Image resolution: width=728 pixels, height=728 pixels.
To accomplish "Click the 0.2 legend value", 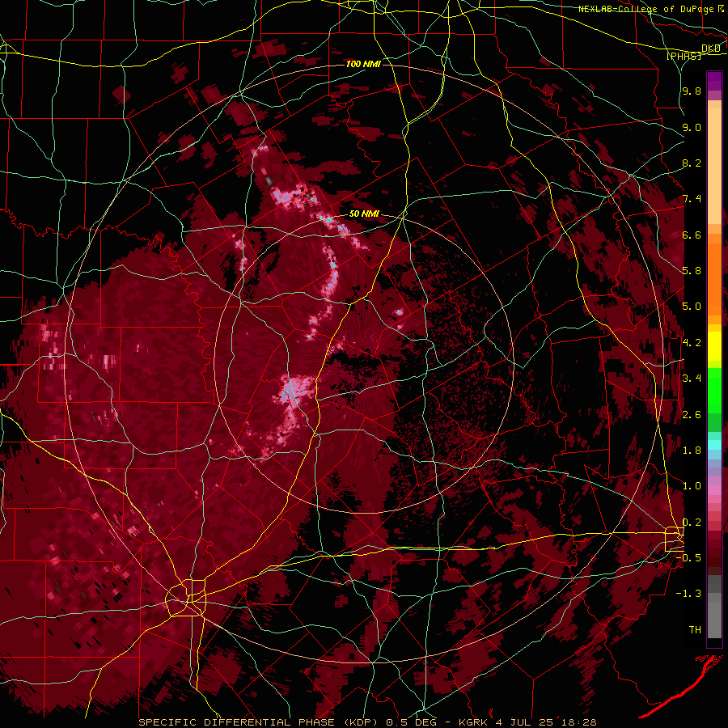I will coord(692,522).
